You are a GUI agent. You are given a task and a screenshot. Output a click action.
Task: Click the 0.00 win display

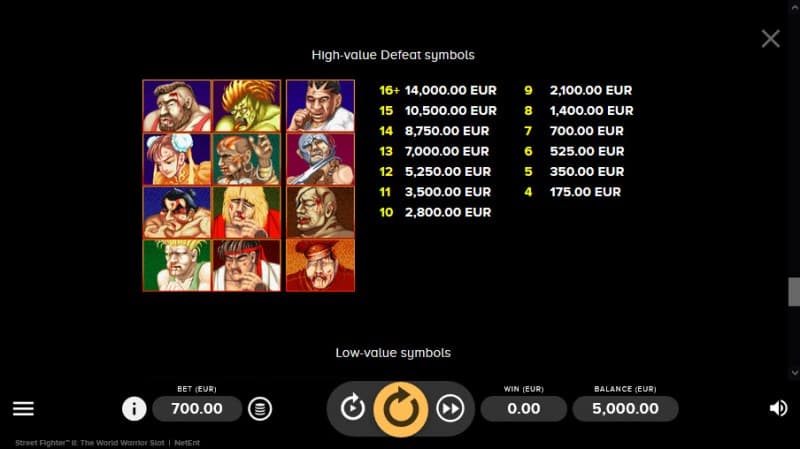[x=523, y=409]
